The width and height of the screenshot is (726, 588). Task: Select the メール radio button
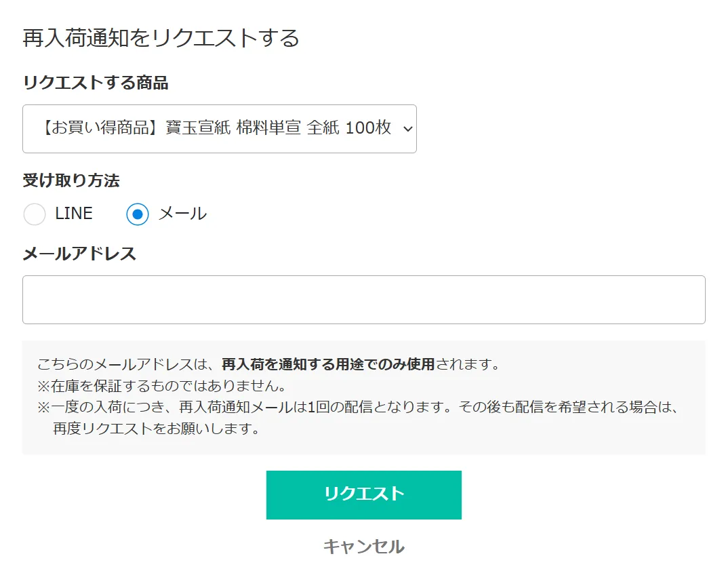138,214
